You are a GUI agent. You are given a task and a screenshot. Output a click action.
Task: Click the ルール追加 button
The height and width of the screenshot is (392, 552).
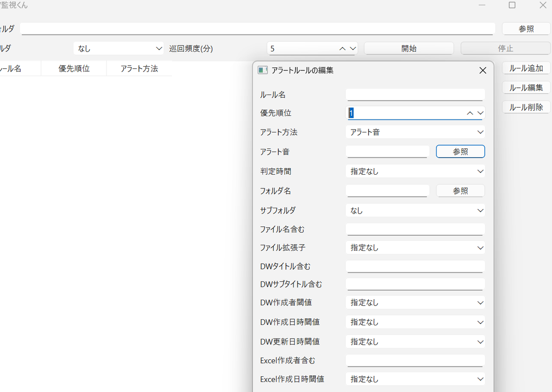point(526,68)
